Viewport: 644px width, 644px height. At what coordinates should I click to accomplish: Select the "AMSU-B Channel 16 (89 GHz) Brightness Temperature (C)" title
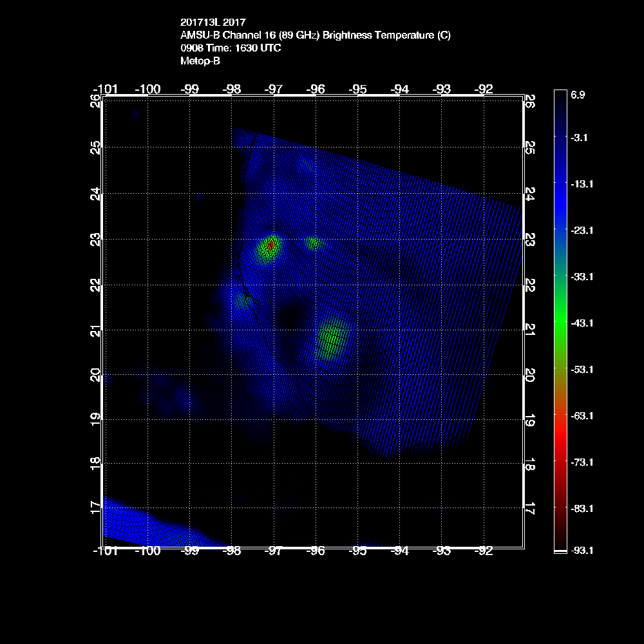tap(316, 35)
